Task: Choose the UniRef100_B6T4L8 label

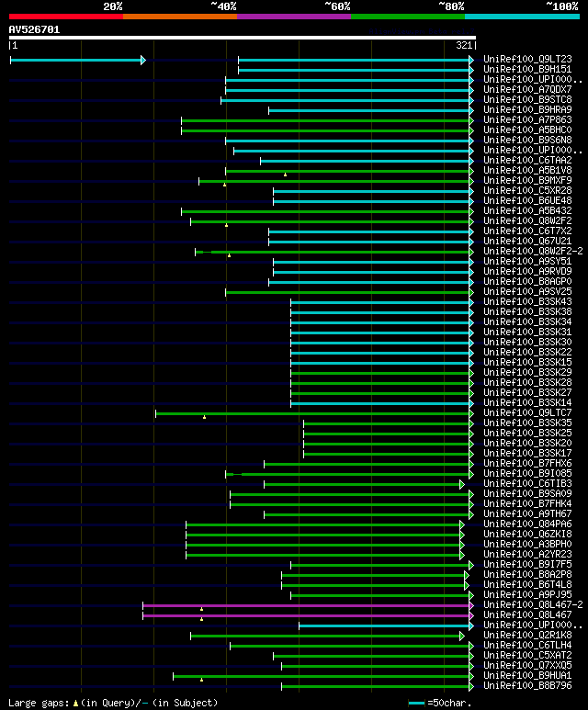Action: [x=527, y=584]
